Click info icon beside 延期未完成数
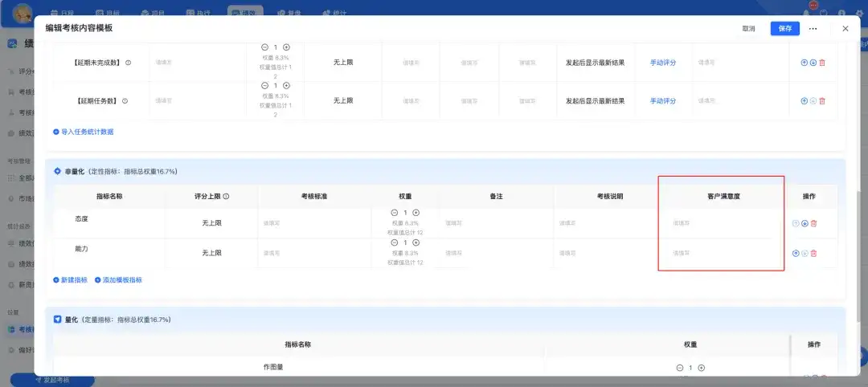Screen dimensions: 868x387 pos(129,63)
